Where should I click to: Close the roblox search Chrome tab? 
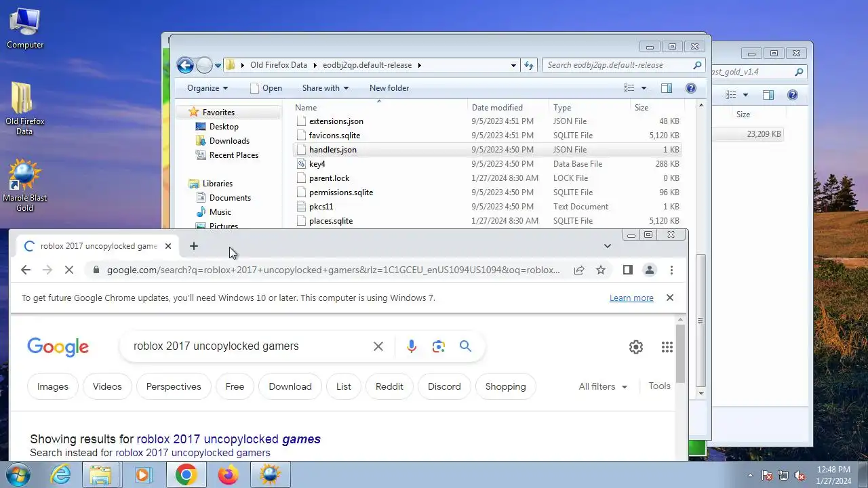click(167, 246)
